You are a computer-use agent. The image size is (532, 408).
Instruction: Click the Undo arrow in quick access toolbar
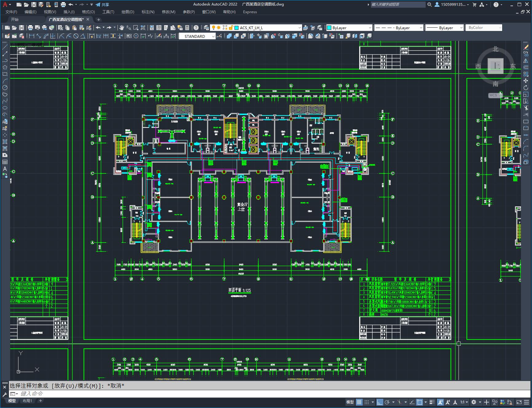pyautogui.click(x=71, y=4)
